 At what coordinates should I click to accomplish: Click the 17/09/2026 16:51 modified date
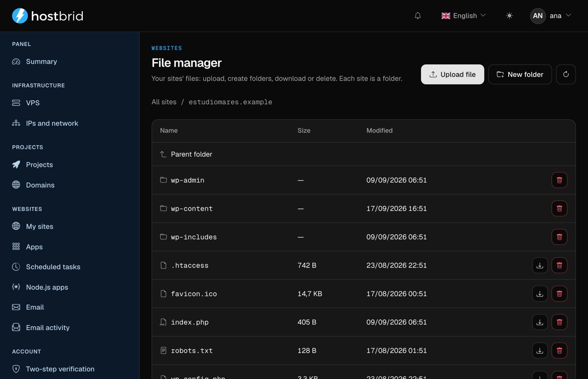point(396,208)
